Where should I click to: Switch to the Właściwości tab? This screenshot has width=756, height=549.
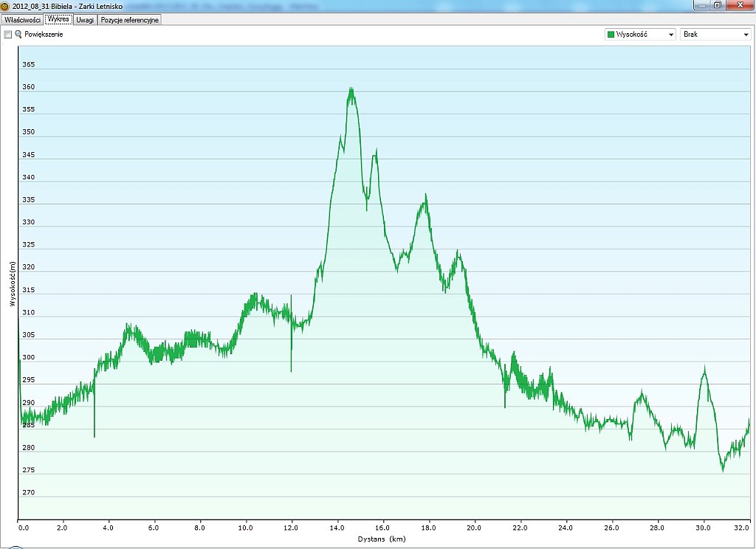point(22,20)
